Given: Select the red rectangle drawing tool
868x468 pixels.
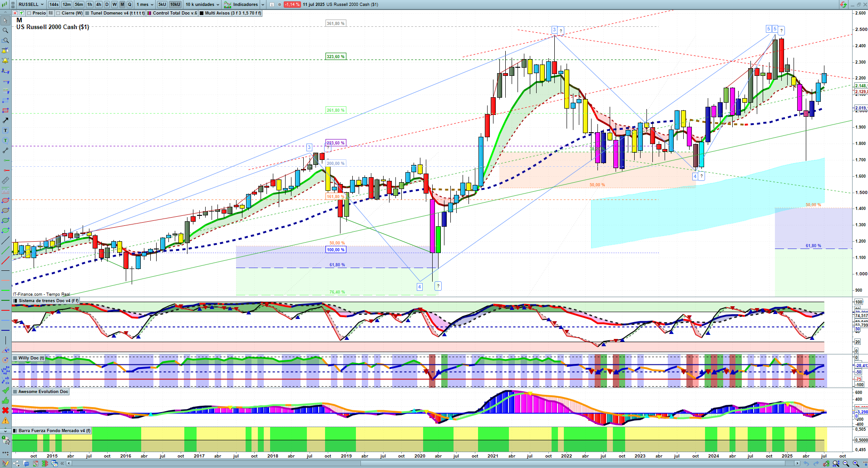Looking at the screenshot, I should point(5,110).
